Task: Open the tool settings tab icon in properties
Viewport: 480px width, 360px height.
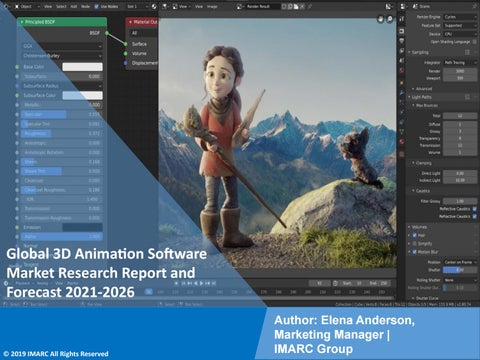Action: pos(402,19)
